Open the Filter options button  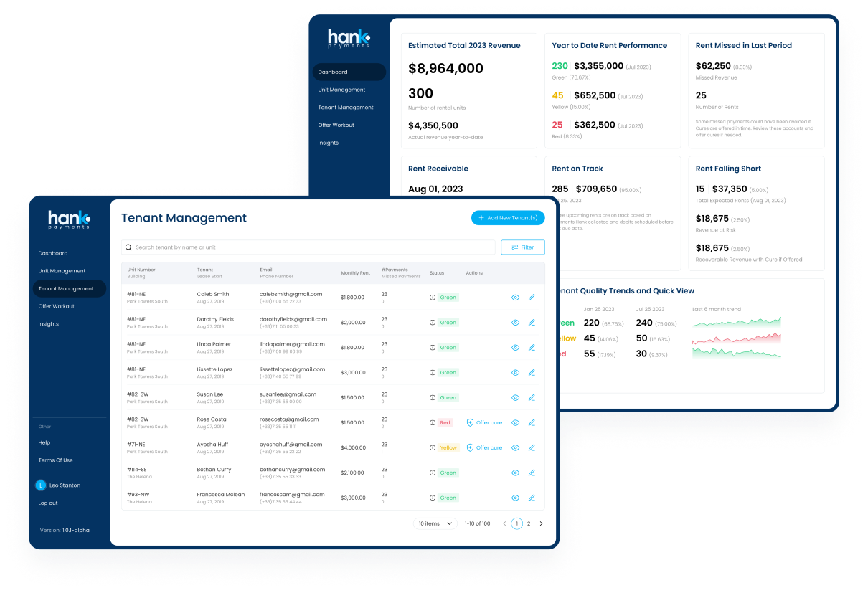point(522,247)
